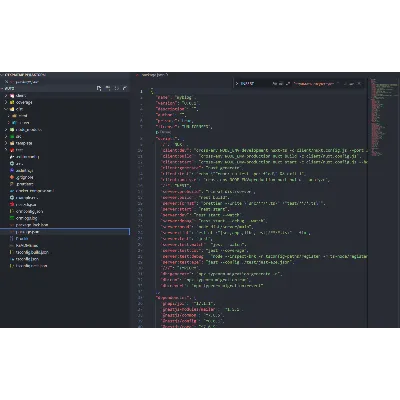This screenshot has width=400, height=400.
Task: Click the Collapse Folders icon in Explorer
Action: (x=125, y=88)
